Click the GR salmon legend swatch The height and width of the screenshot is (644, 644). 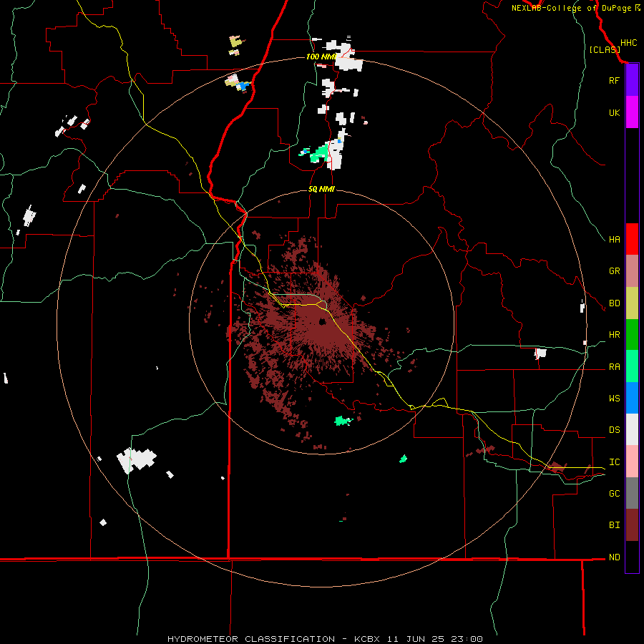(632, 271)
